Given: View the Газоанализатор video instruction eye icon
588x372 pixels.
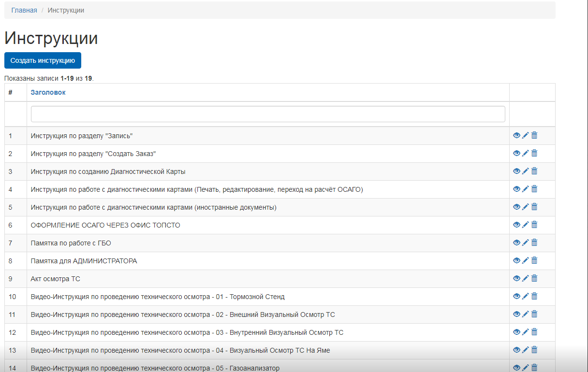Looking at the screenshot, I should point(516,368).
